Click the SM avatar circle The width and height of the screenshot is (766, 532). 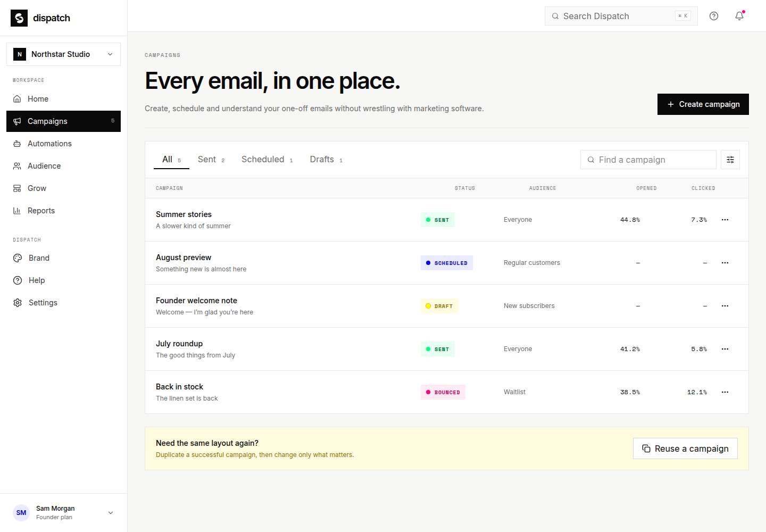[21, 513]
